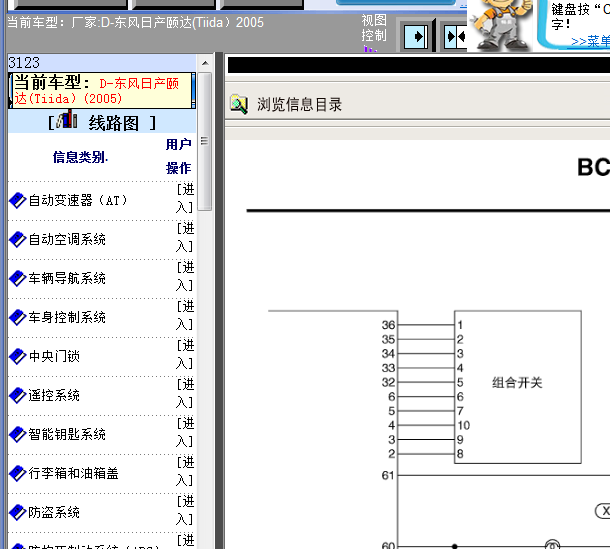610x549 pixels.
Task: Click pin number 61 in wiring diagram
Action: point(388,475)
